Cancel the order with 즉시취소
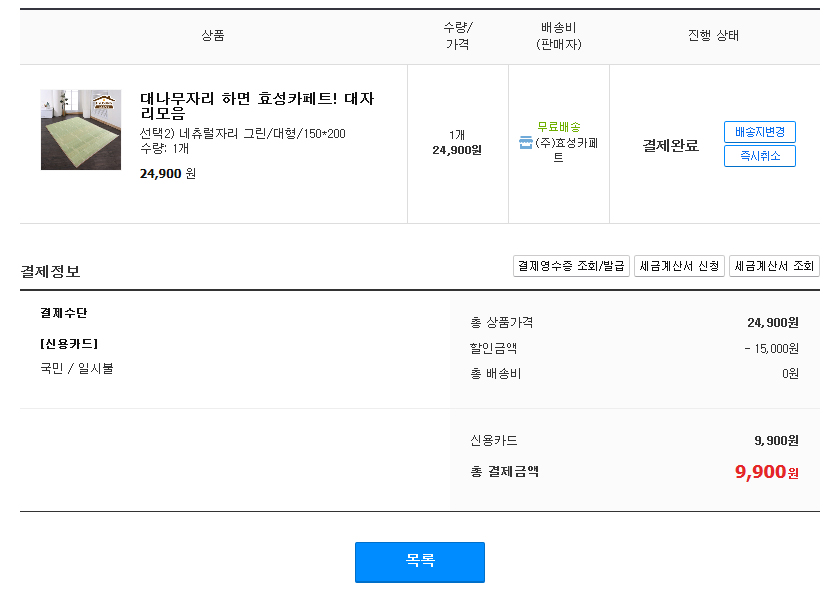 point(759,156)
